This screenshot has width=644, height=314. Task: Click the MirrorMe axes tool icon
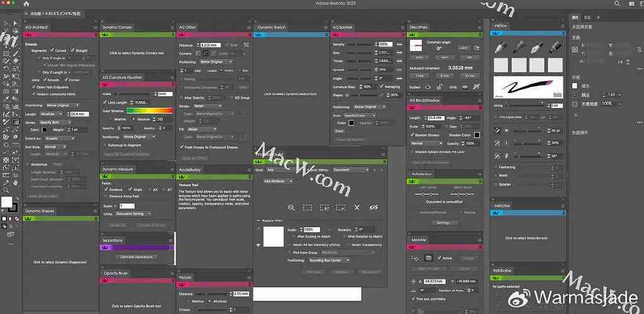coord(414,258)
